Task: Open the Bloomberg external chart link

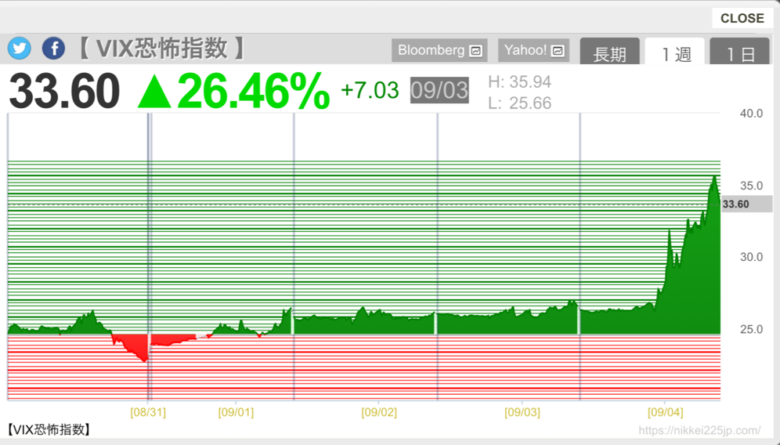Action: click(439, 50)
